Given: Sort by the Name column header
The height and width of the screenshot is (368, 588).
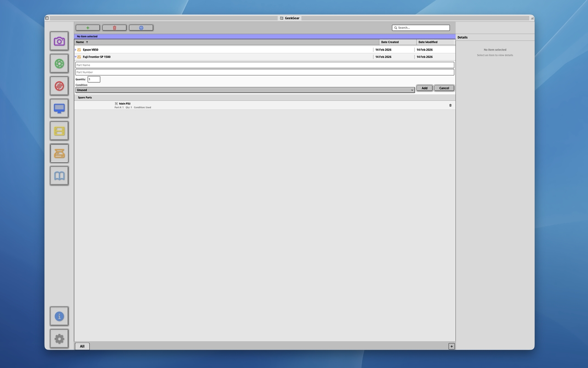Looking at the screenshot, I should [x=227, y=42].
